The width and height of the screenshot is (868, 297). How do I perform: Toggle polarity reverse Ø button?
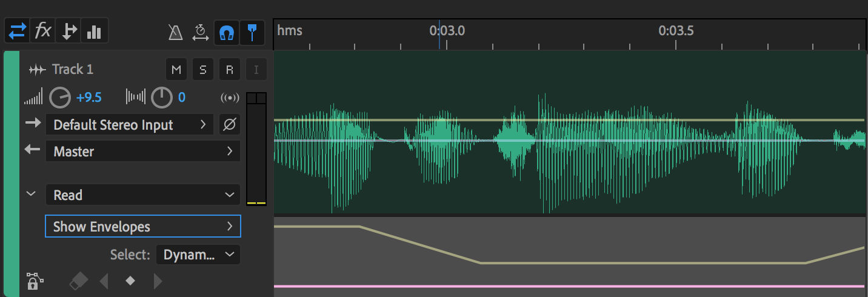[x=229, y=125]
